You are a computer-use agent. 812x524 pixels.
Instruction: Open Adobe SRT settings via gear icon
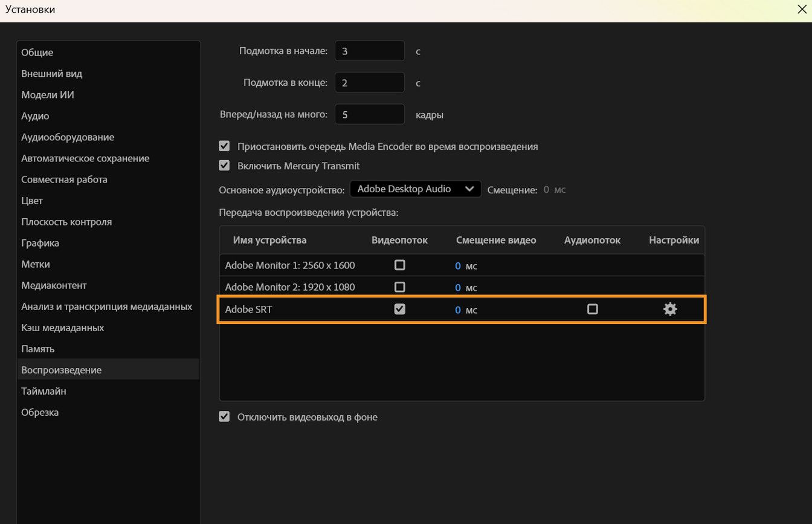(669, 309)
